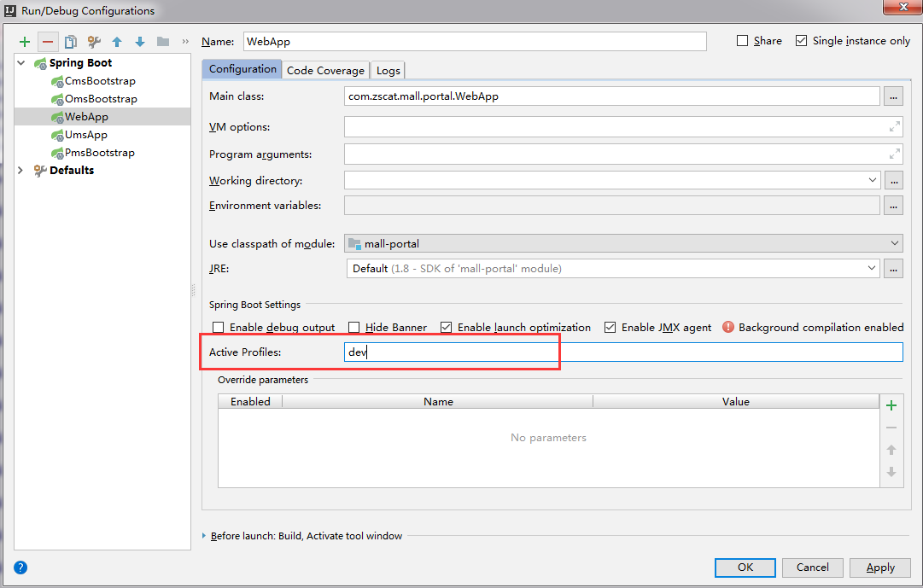Enable debug output option

[x=218, y=327]
